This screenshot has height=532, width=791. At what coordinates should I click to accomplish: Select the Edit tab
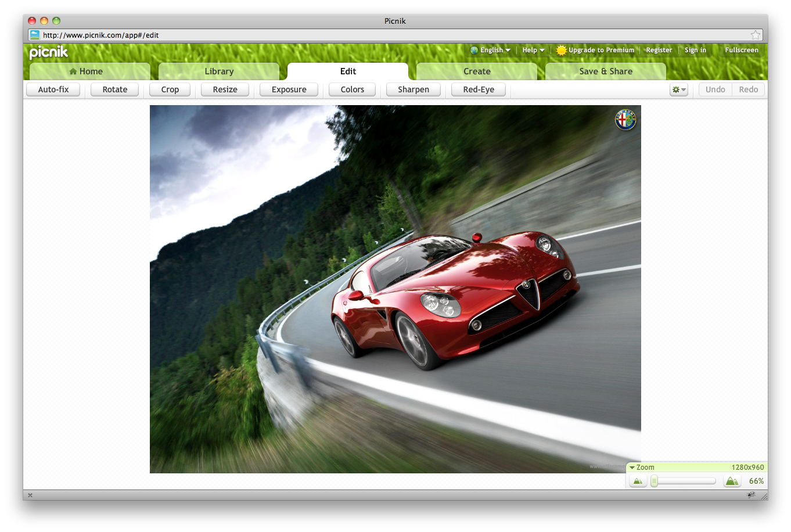348,71
